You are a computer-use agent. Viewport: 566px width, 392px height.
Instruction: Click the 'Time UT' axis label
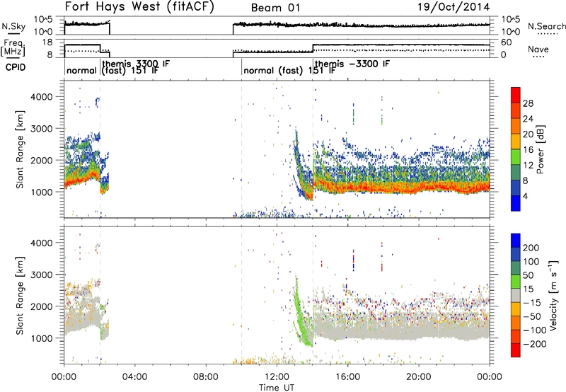[x=277, y=387]
